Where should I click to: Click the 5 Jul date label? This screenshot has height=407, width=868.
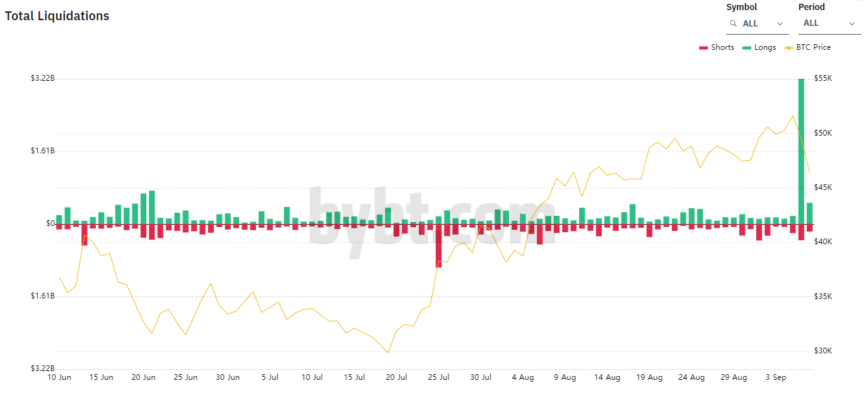[270, 377]
